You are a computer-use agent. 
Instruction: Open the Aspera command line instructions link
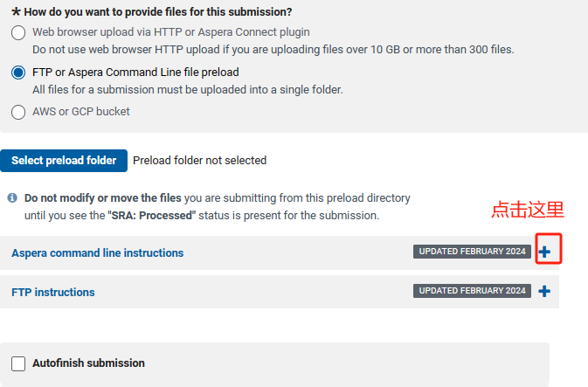tap(98, 253)
